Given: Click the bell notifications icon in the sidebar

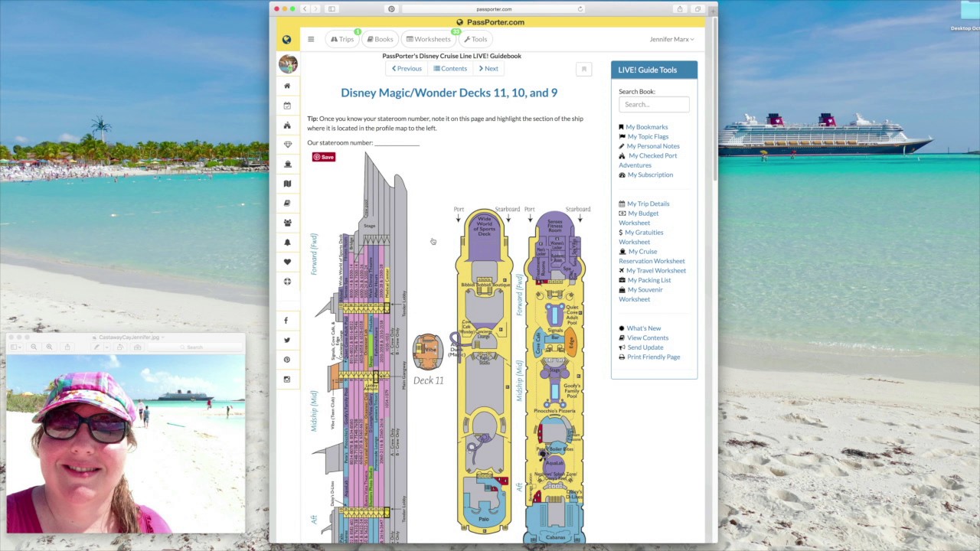Looking at the screenshot, I should pos(287,242).
